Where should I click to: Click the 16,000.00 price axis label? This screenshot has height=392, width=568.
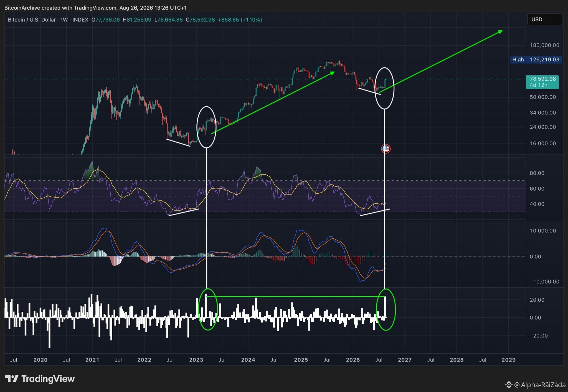click(x=543, y=144)
